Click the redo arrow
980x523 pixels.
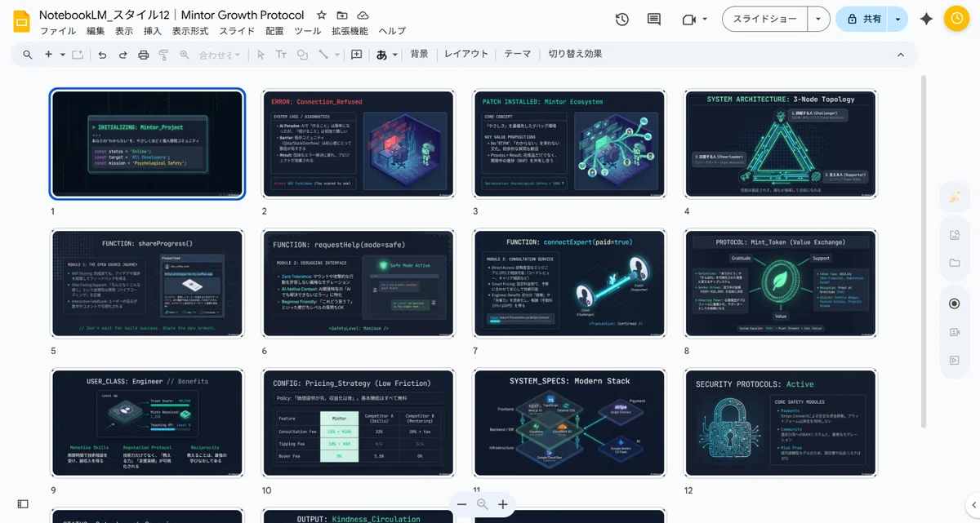[122, 55]
